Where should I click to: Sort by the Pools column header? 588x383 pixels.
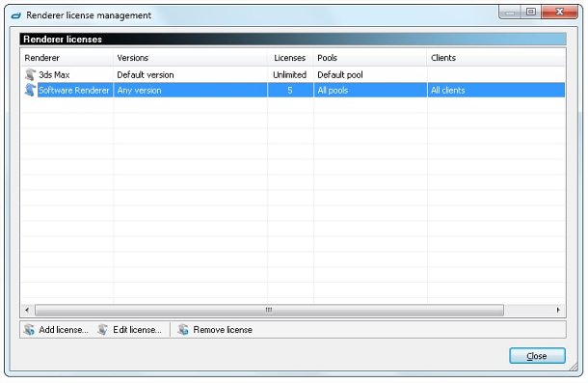pyautogui.click(x=370, y=58)
